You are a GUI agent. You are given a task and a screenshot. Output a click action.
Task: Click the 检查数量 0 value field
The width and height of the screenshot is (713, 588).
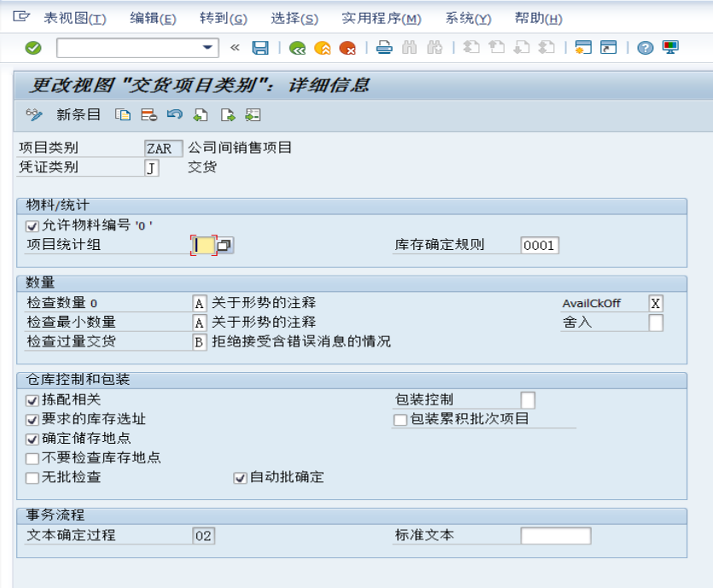200,304
